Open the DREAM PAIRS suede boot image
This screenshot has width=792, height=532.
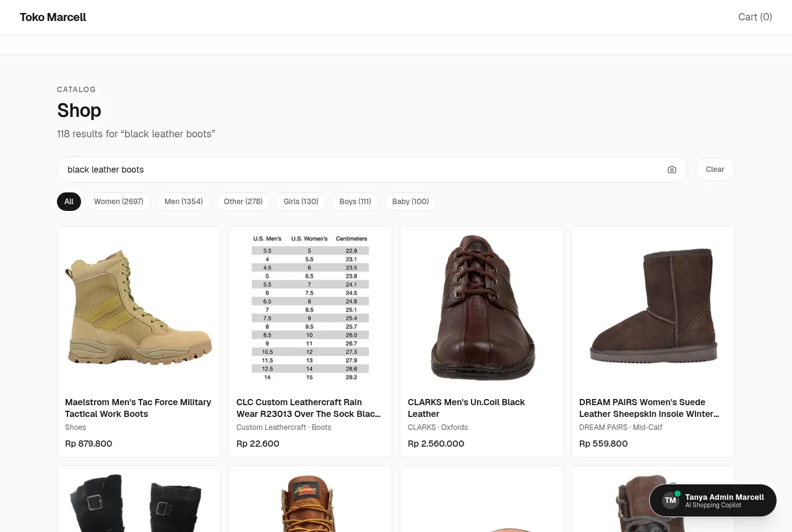pyautogui.click(x=653, y=307)
